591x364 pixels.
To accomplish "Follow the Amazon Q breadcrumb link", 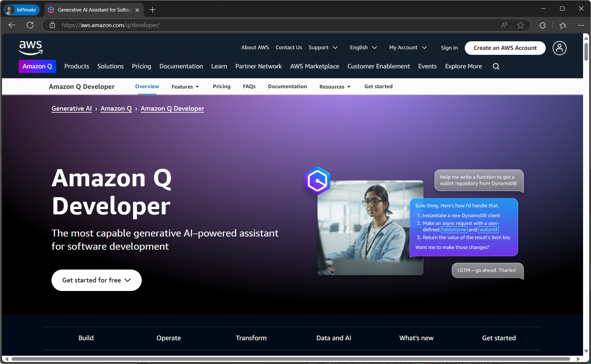I will [116, 109].
